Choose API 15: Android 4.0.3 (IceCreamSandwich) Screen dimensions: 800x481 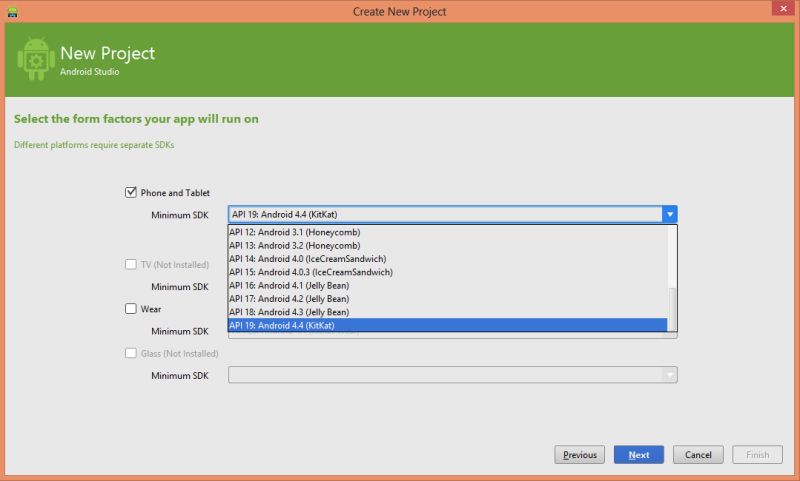tap(447, 272)
